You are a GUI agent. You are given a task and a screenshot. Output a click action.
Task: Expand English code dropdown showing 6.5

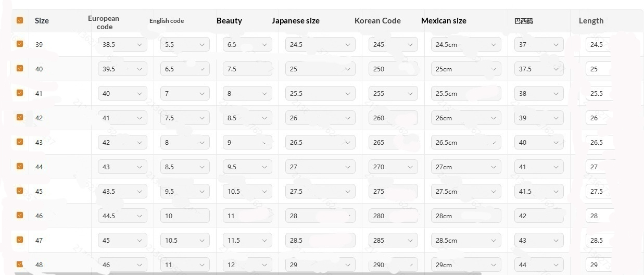(x=185, y=69)
